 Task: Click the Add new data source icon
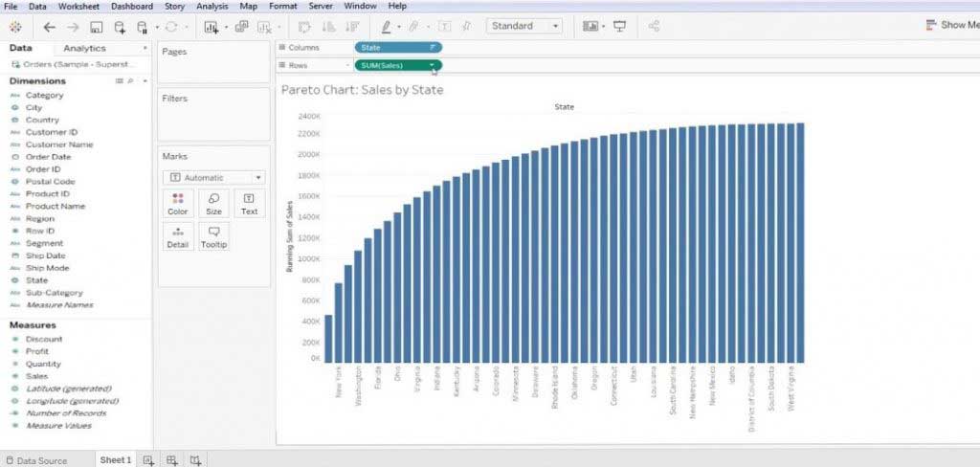[x=120, y=27]
